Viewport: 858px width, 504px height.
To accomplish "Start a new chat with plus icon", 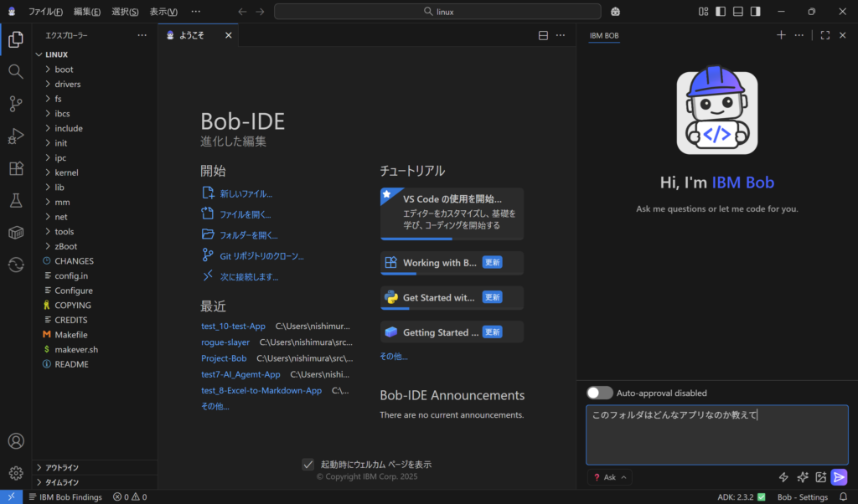I will (x=781, y=35).
